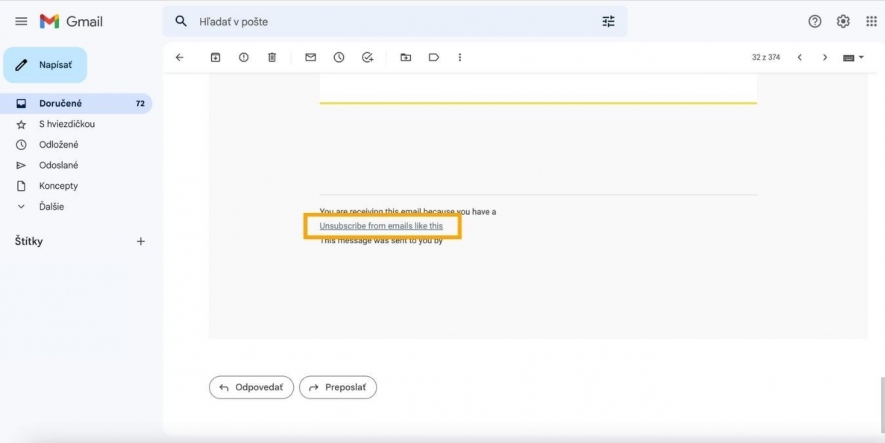Report this email as spam

tap(243, 57)
